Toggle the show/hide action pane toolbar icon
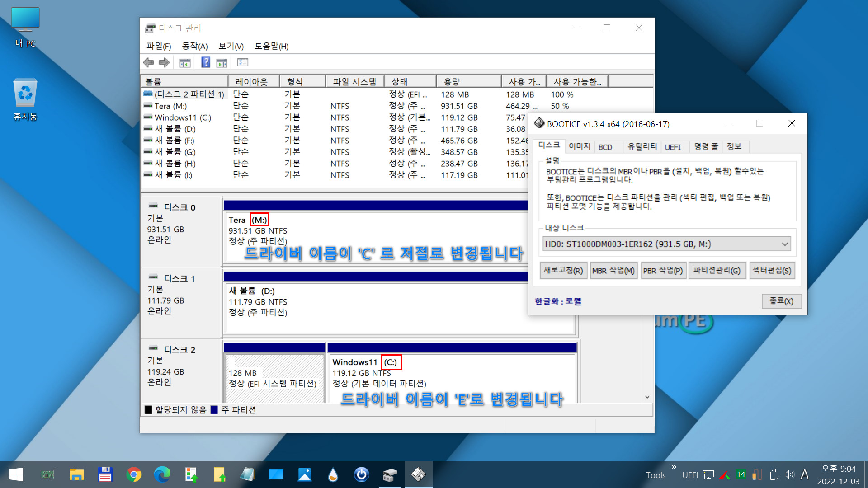The image size is (868, 488). point(222,63)
